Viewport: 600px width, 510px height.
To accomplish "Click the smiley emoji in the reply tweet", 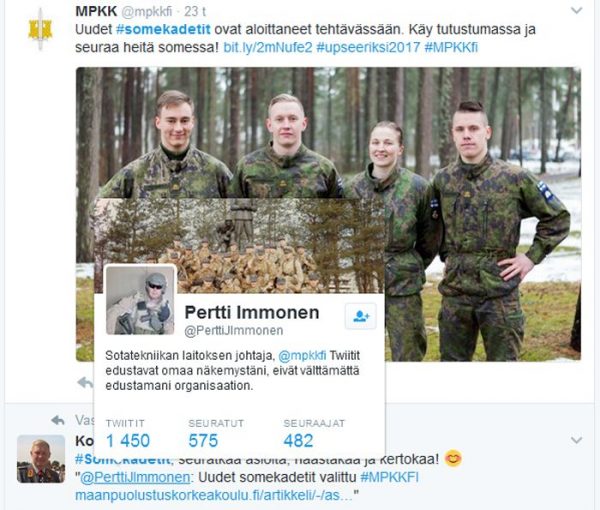I will [453, 458].
